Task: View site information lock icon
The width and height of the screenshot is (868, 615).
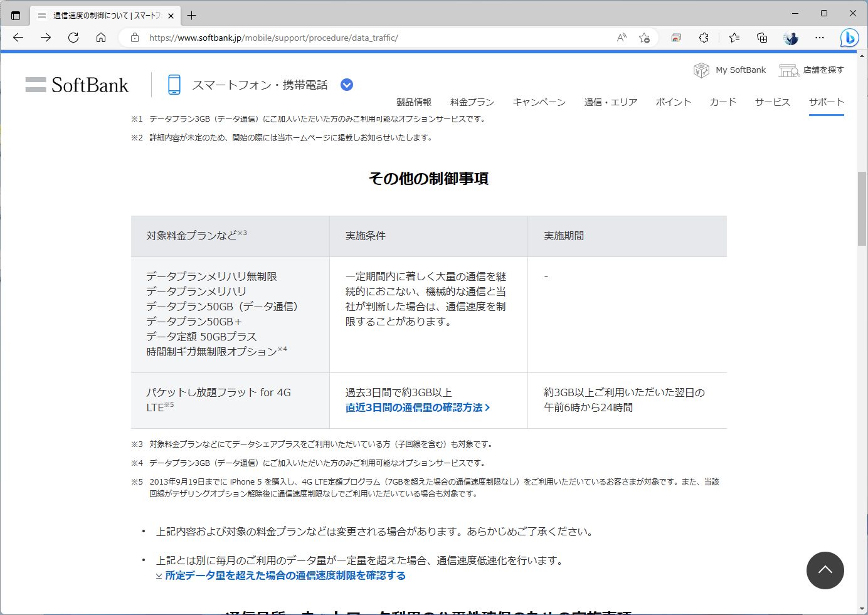Action: click(134, 38)
